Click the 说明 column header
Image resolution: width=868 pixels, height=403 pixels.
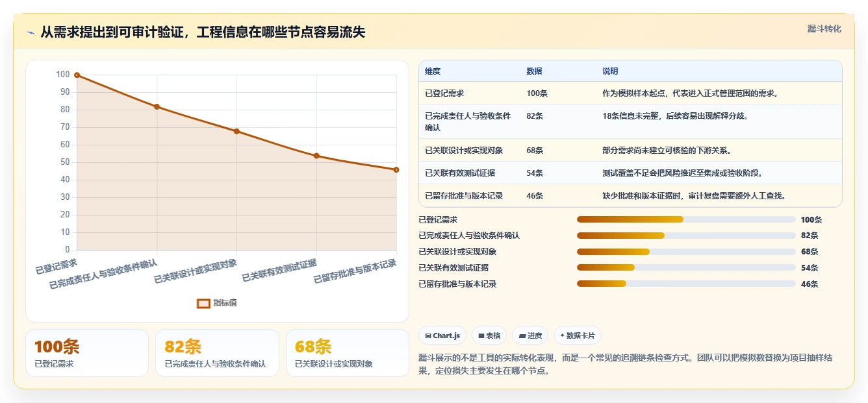tap(610, 71)
